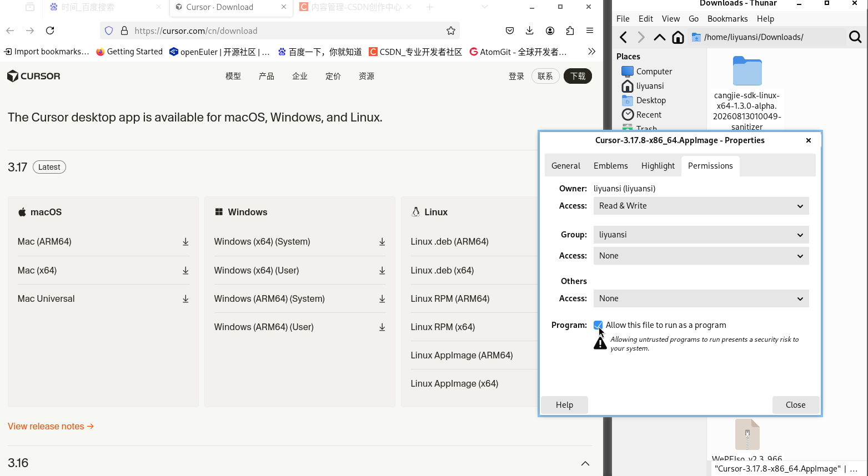This screenshot has width=868, height=476.
Task: Open the Getting Started bookmark
Action: coord(129,52)
